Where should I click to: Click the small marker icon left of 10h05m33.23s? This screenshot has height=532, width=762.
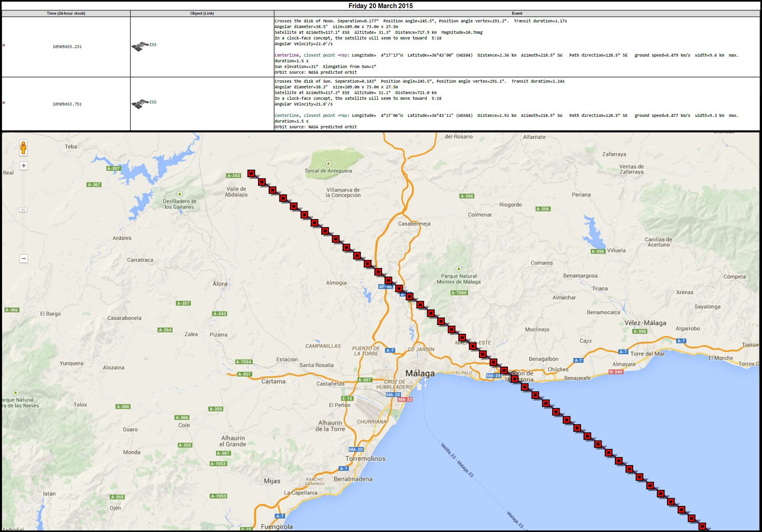click(4, 45)
